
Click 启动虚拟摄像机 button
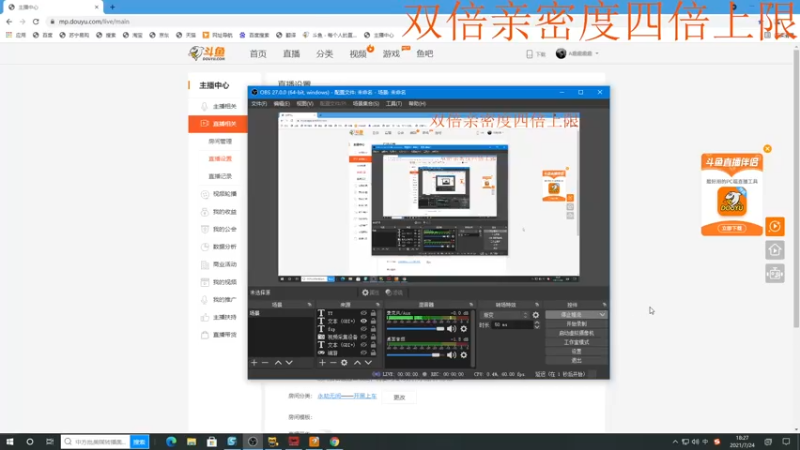click(x=576, y=333)
